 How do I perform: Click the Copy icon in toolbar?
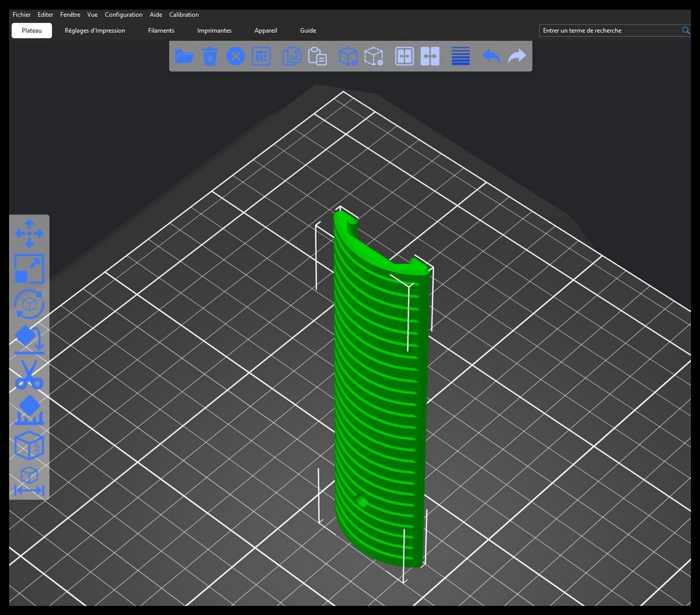coord(291,56)
